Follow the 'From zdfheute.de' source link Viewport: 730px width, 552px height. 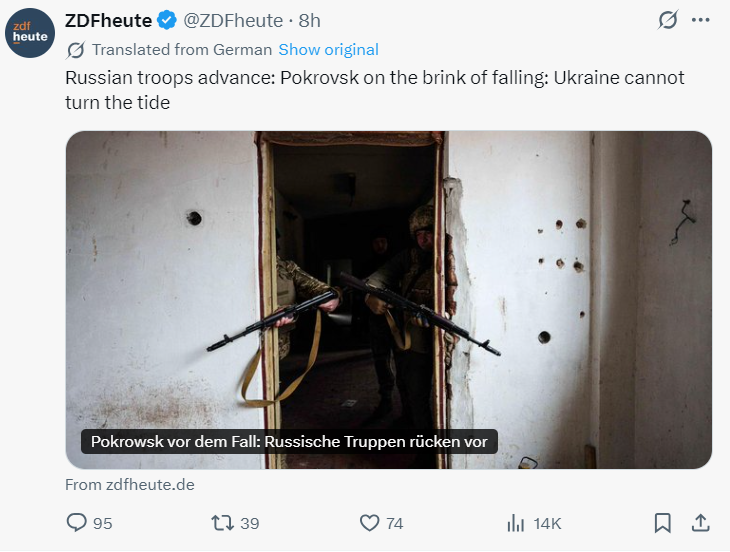click(130, 485)
